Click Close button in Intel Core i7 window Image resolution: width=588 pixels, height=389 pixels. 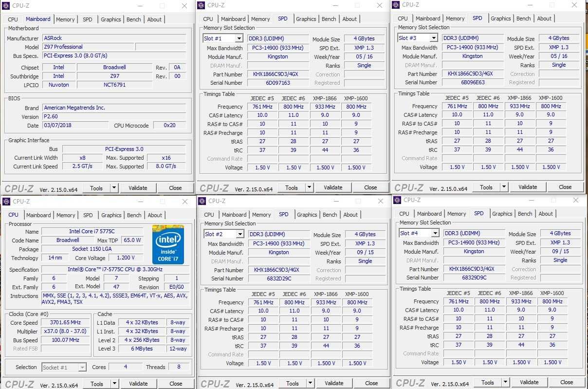[x=176, y=384]
